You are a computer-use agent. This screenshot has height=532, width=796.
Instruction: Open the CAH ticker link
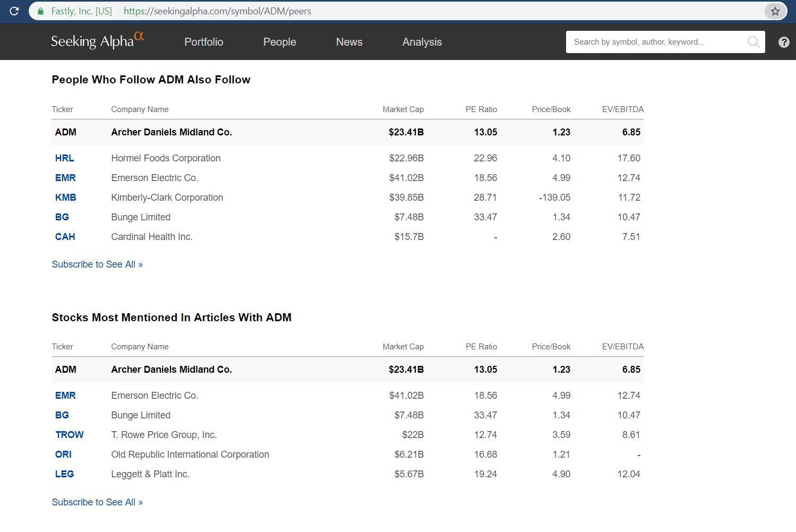tap(65, 237)
